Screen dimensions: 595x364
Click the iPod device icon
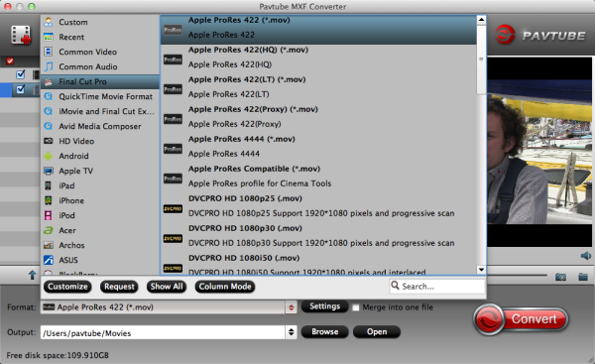49,215
